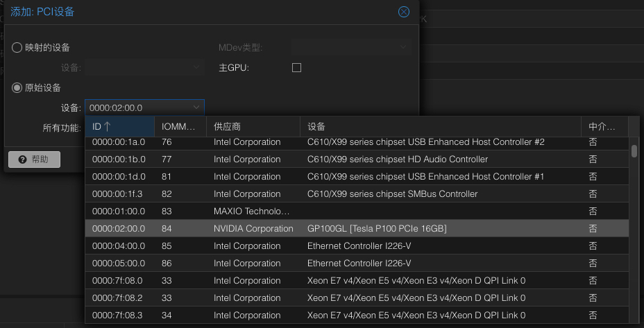Click the ID column sort arrow

[x=108, y=127]
